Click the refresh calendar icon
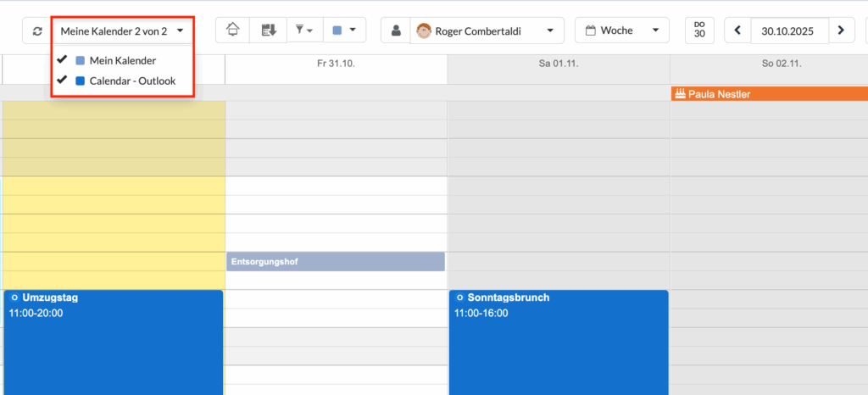The width and height of the screenshot is (868, 395). click(x=36, y=31)
